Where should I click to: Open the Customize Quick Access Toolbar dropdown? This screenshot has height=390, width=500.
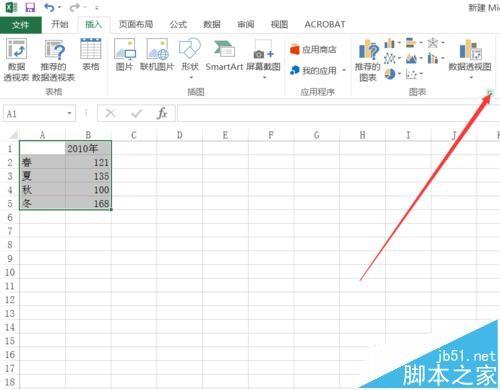97,7
